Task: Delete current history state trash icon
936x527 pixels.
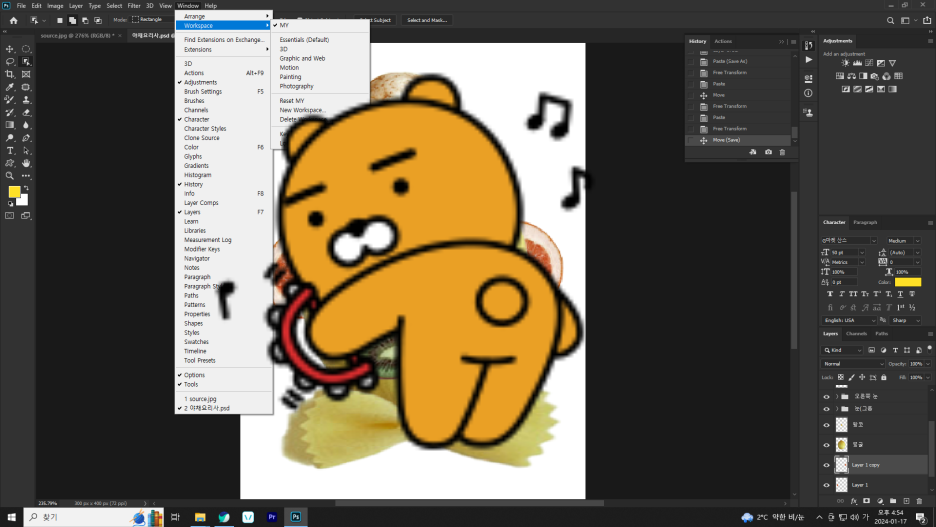Action: 783,152
